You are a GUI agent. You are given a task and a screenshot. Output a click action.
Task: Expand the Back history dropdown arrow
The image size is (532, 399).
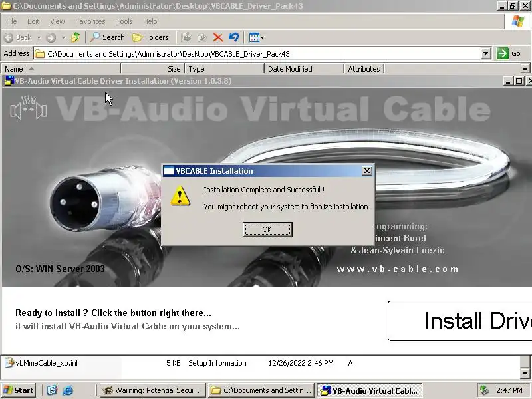pyautogui.click(x=39, y=37)
